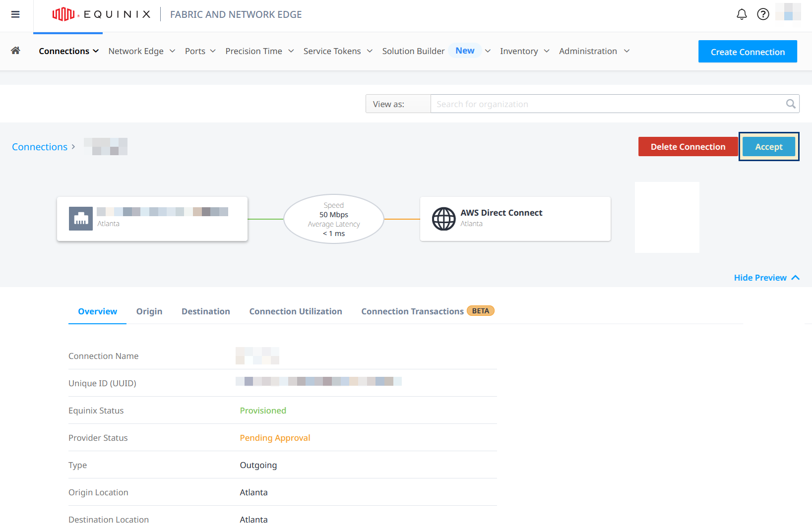
Task: Open the user profile avatar
Action: pyautogui.click(x=788, y=12)
